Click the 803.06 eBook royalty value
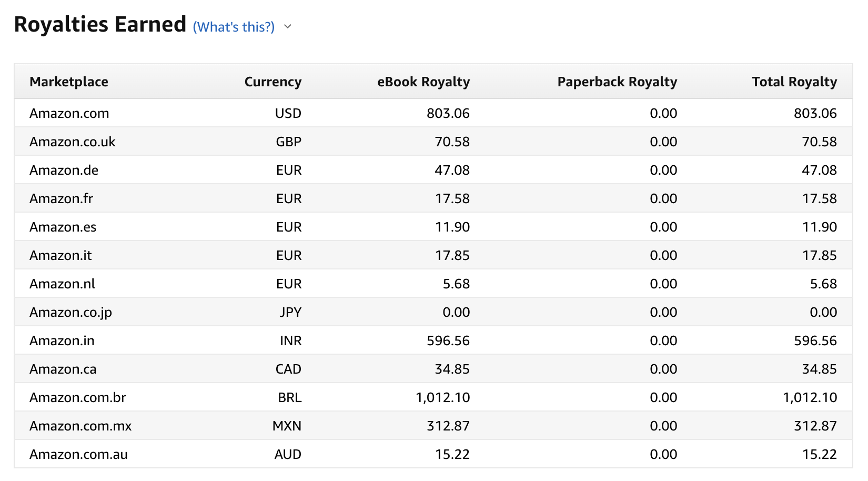 (x=448, y=113)
